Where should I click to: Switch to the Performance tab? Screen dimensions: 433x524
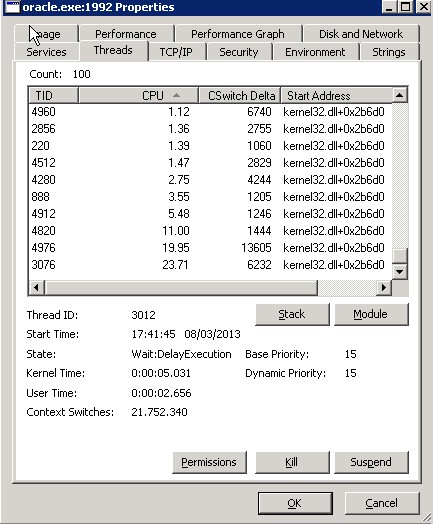click(126, 34)
